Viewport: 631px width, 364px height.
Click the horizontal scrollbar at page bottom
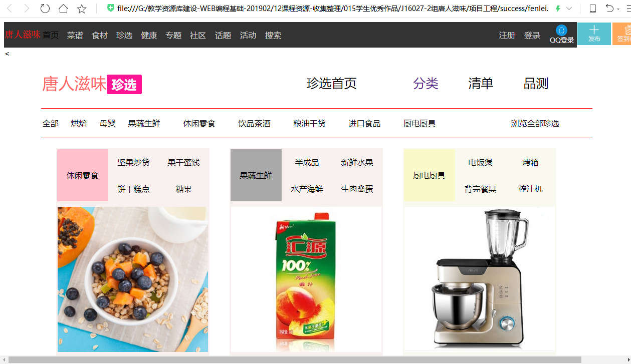pyautogui.click(x=295, y=359)
